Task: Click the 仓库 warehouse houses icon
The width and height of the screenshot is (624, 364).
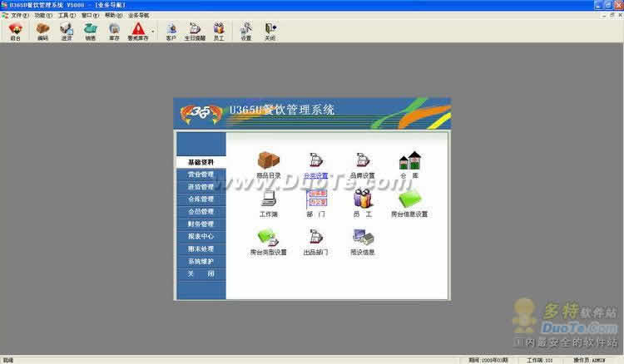Action: pos(409,160)
